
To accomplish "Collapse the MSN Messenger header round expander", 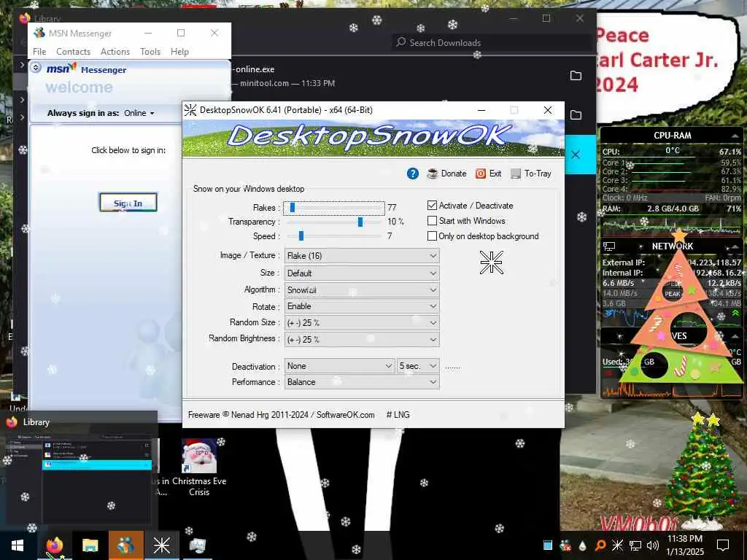I will (x=36, y=68).
